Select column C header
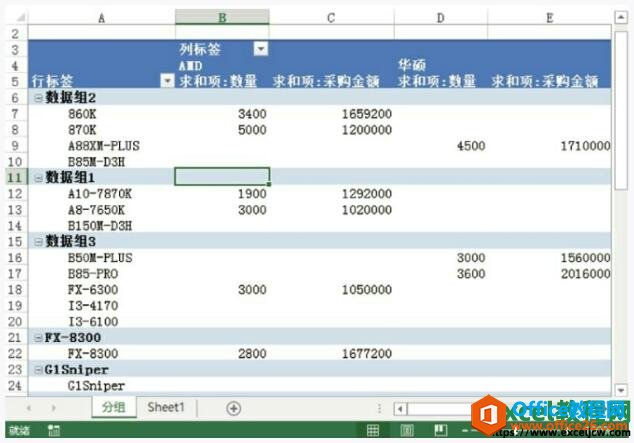 pyautogui.click(x=331, y=17)
